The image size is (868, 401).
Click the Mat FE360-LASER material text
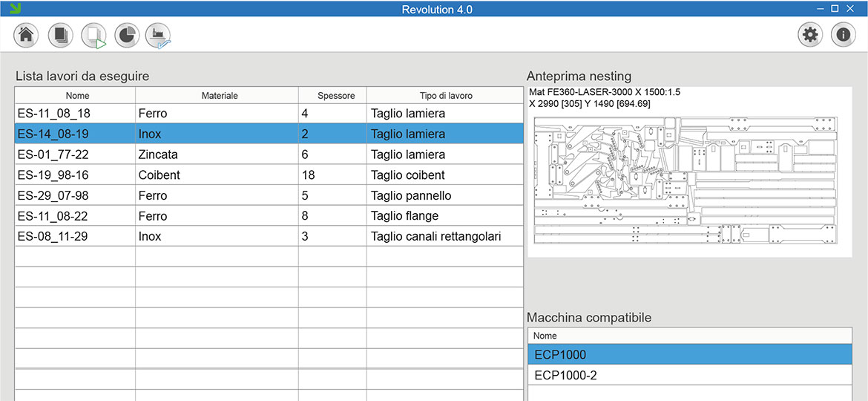(605, 92)
